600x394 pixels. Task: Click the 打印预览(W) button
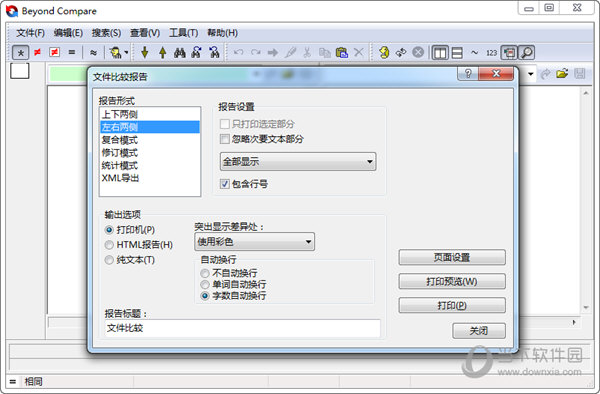pyautogui.click(x=452, y=282)
